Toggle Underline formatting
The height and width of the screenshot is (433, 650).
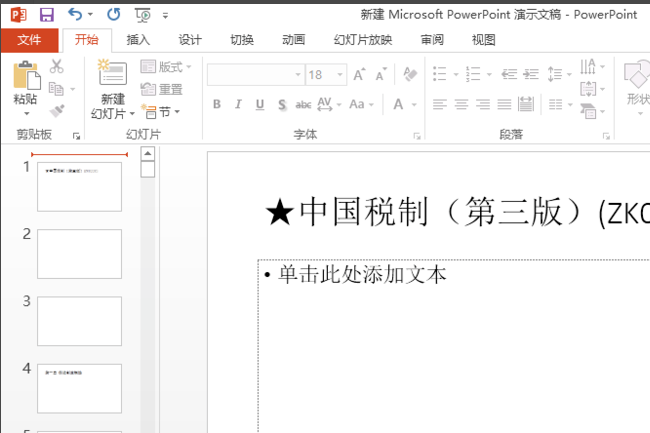260,104
